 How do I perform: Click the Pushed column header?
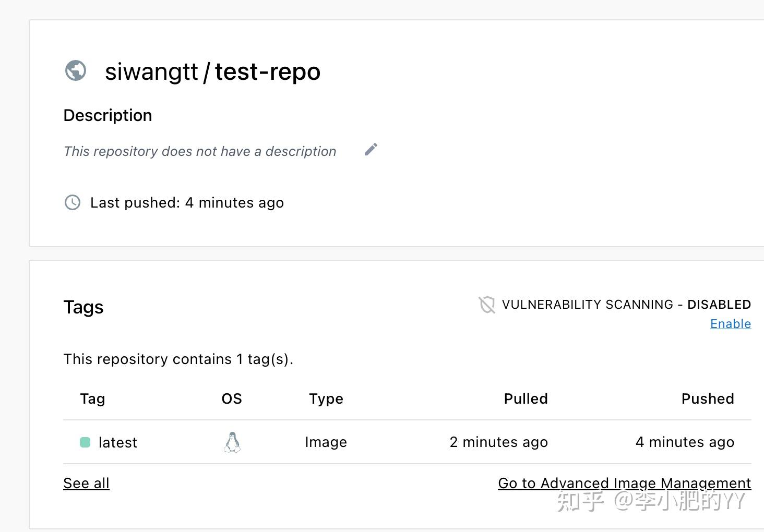tap(708, 399)
